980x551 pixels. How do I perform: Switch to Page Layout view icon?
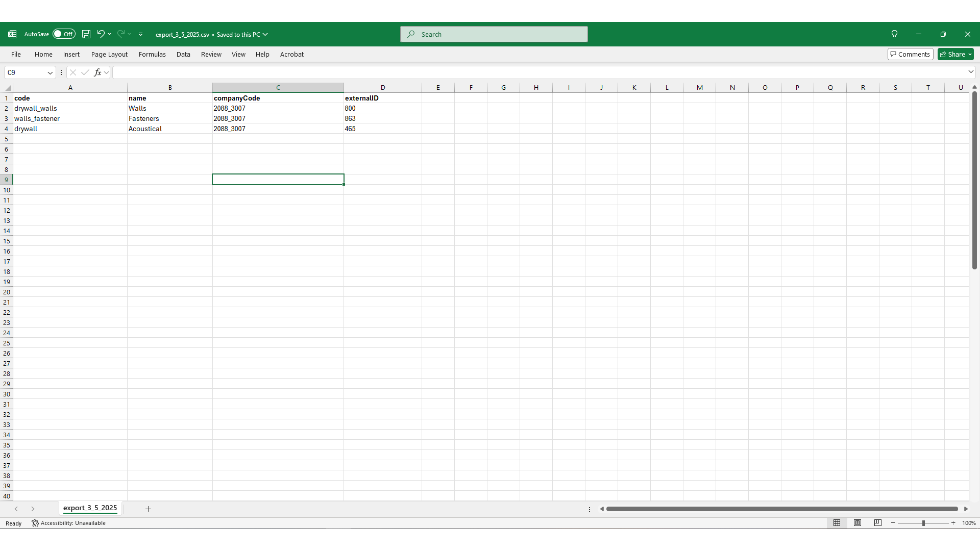pyautogui.click(x=857, y=523)
